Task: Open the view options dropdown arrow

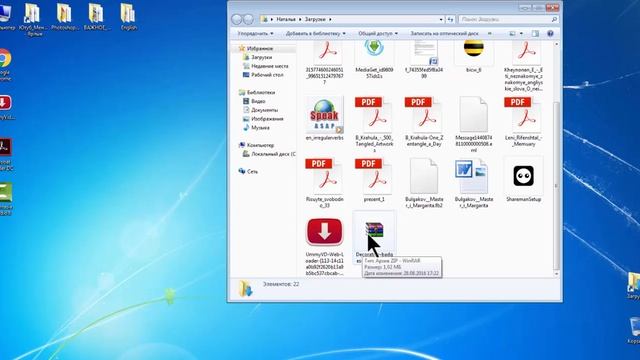Action: point(521,33)
